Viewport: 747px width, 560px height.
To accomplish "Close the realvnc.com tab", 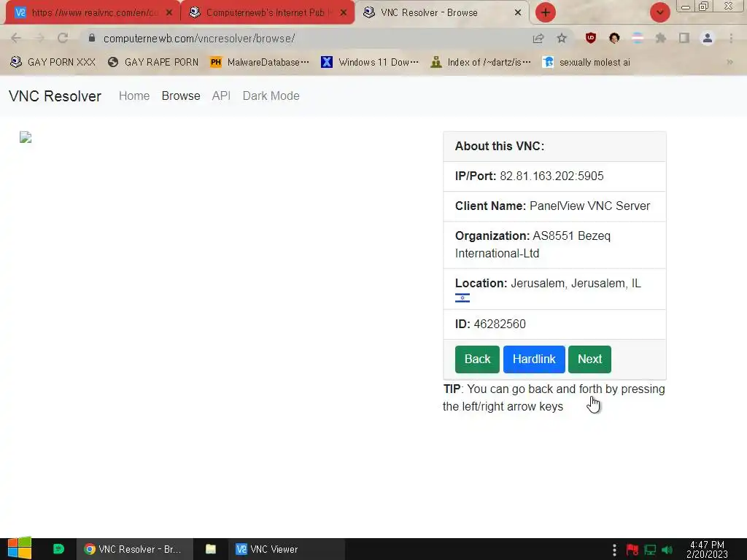I will 169,13.
